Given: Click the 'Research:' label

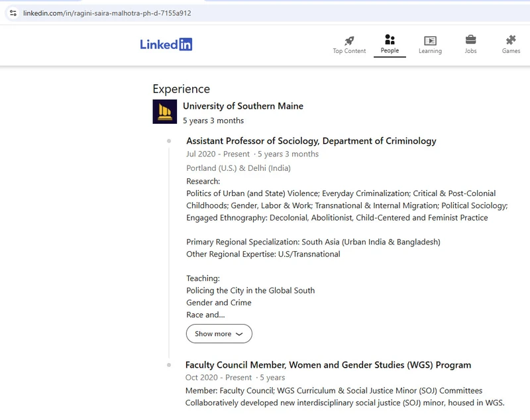Looking at the screenshot, I should click(203, 181).
